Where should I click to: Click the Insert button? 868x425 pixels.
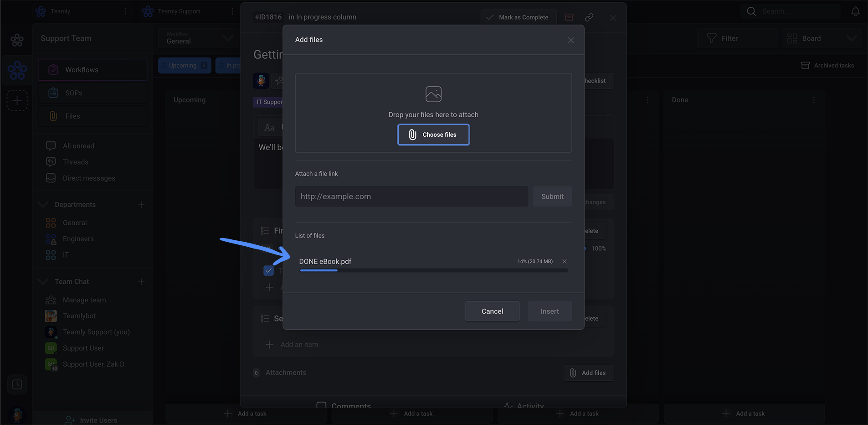(x=550, y=311)
